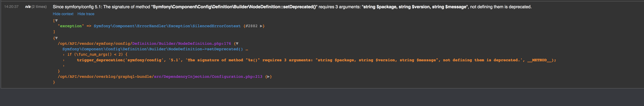Collapse the NodeDefinition.php:176 frame
The height and width of the screenshot is (106, 644).
coord(237,44)
